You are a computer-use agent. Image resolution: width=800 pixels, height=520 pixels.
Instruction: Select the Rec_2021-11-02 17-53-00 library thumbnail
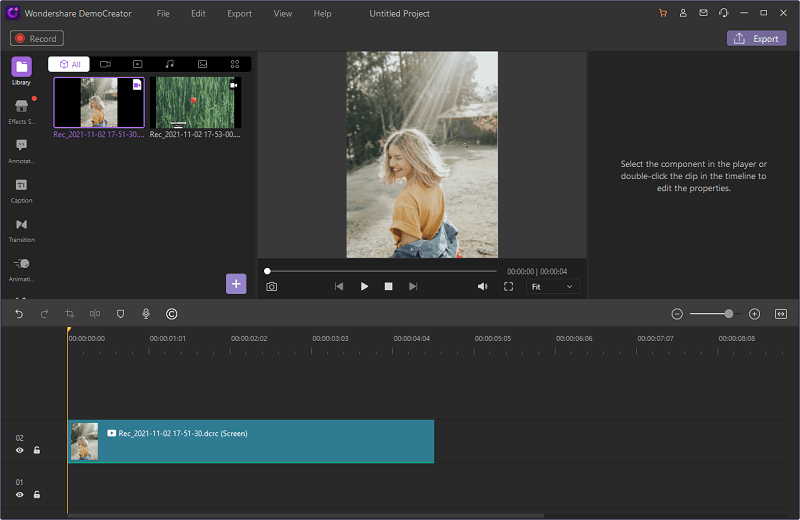pyautogui.click(x=195, y=102)
